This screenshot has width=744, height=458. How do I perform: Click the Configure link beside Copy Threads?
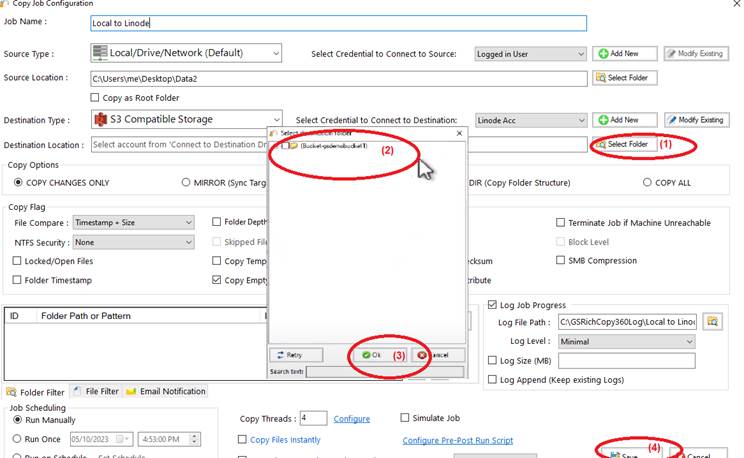(352, 419)
